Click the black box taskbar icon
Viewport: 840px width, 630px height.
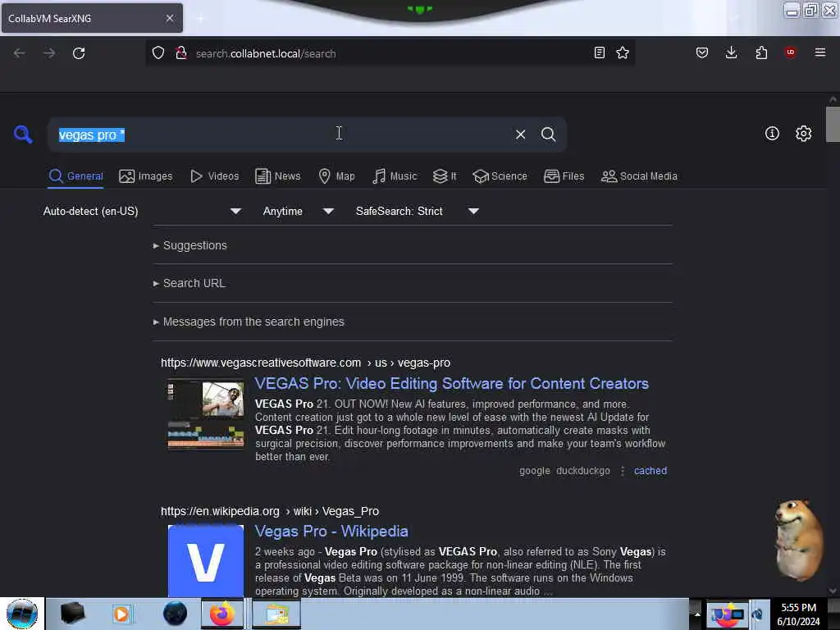coord(72,614)
